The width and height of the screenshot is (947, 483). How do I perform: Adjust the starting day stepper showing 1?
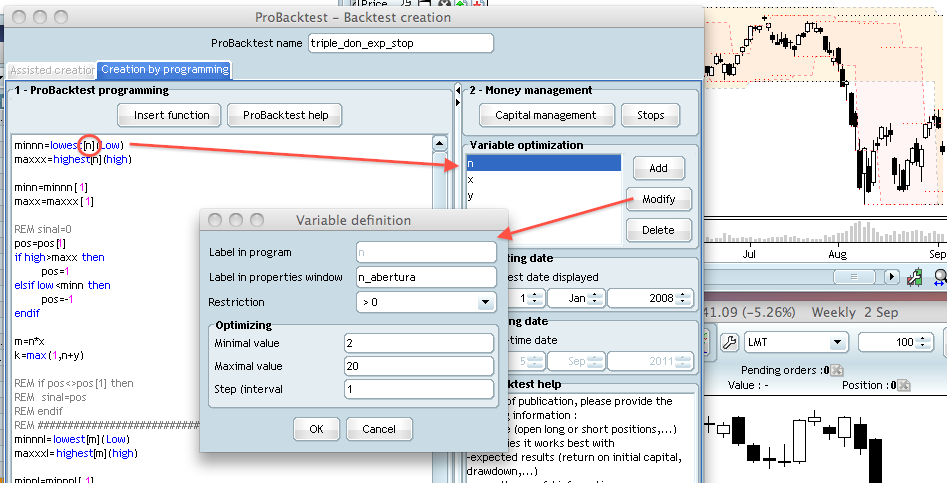click(535, 298)
